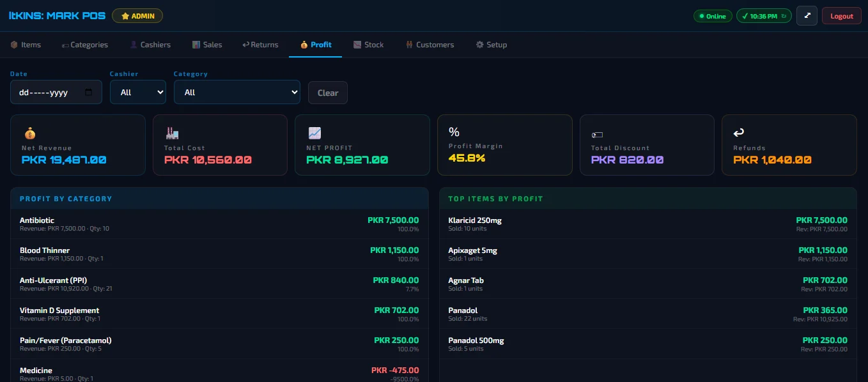Image resolution: width=868 pixels, height=382 pixels.
Task: Click the return-arrow icon on Refunds card
Action: point(739,133)
